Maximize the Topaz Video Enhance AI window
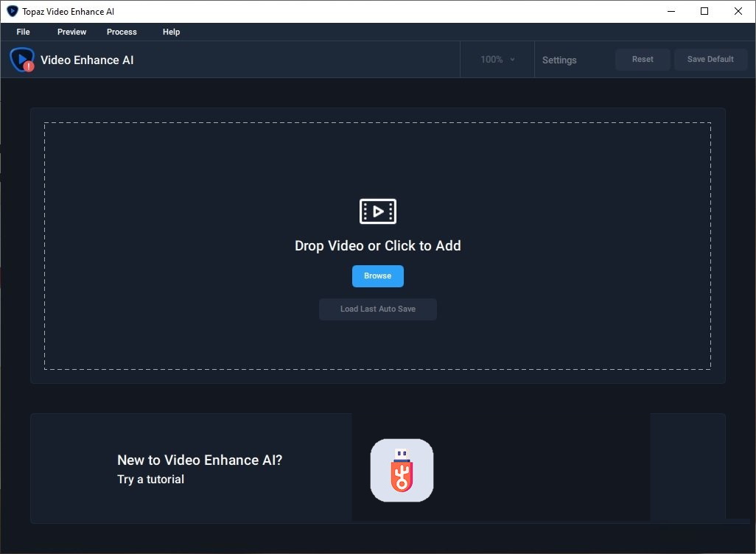The image size is (756, 554). coord(704,11)
